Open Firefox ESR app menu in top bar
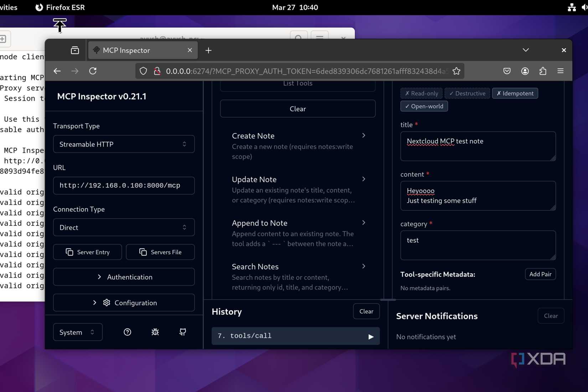This screenshot has width=588, height=392. tap(60, 7)
